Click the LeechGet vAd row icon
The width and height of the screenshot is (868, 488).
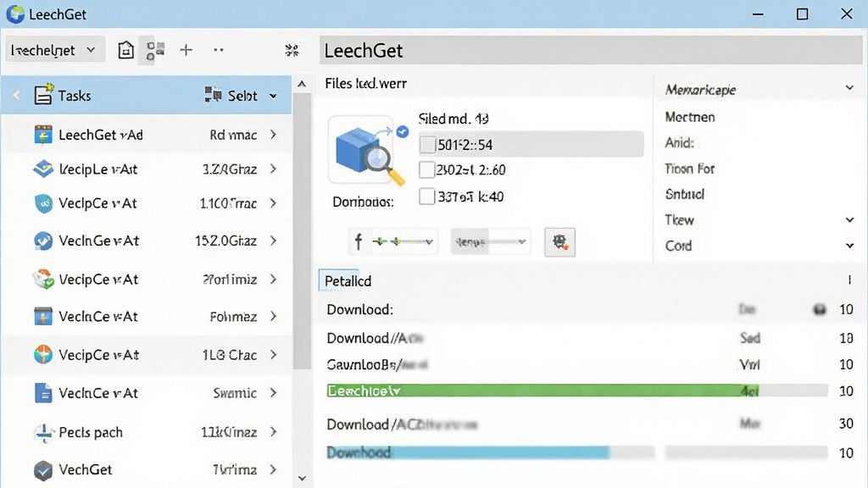pos(42,135)
